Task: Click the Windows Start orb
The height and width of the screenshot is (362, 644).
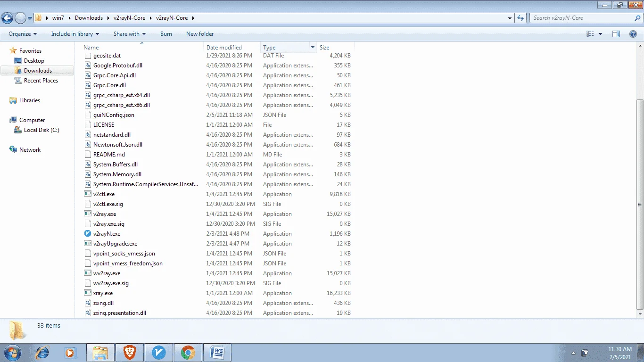Action: [x=12, y=352]
